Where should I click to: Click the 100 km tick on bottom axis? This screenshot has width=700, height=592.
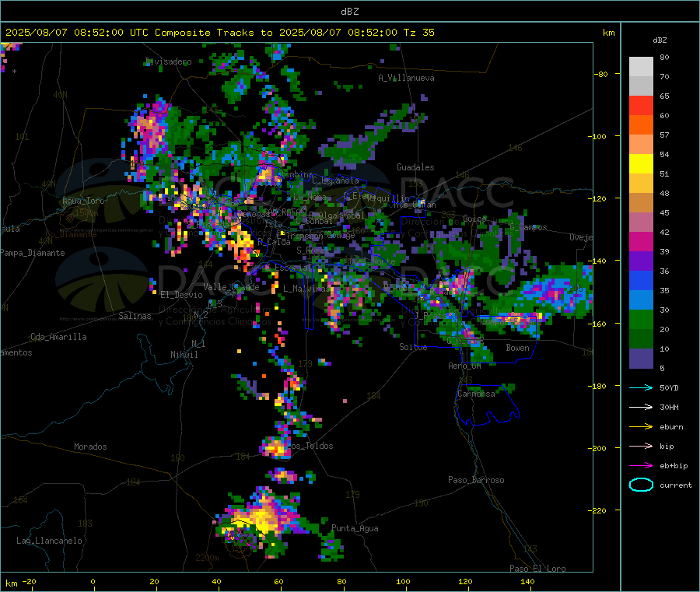pos(403,581)
